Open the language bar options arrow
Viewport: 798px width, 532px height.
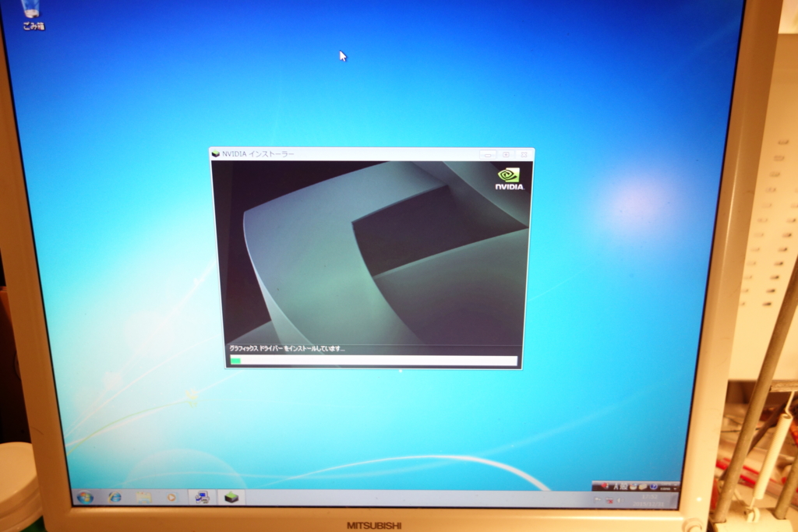click(676, 488)
